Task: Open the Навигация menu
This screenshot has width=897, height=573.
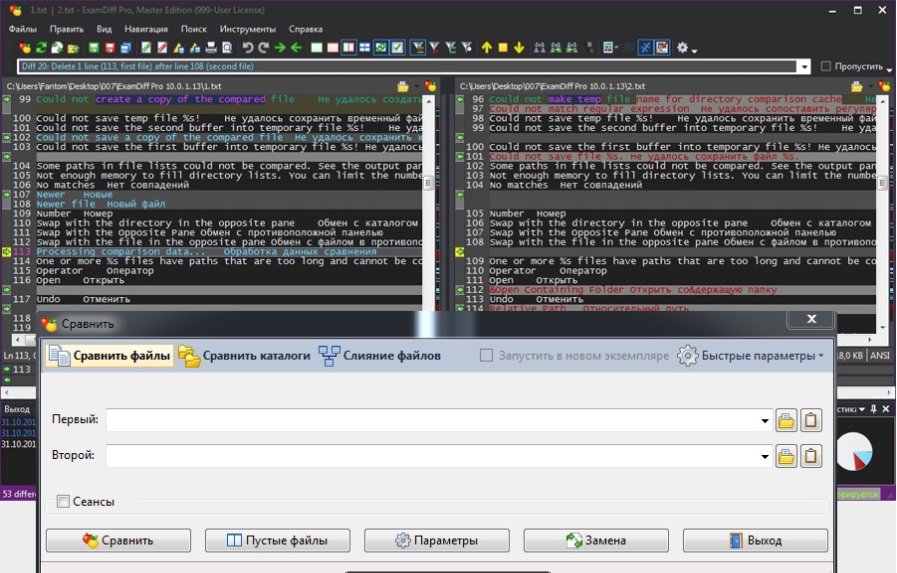Action: (146, 29)
